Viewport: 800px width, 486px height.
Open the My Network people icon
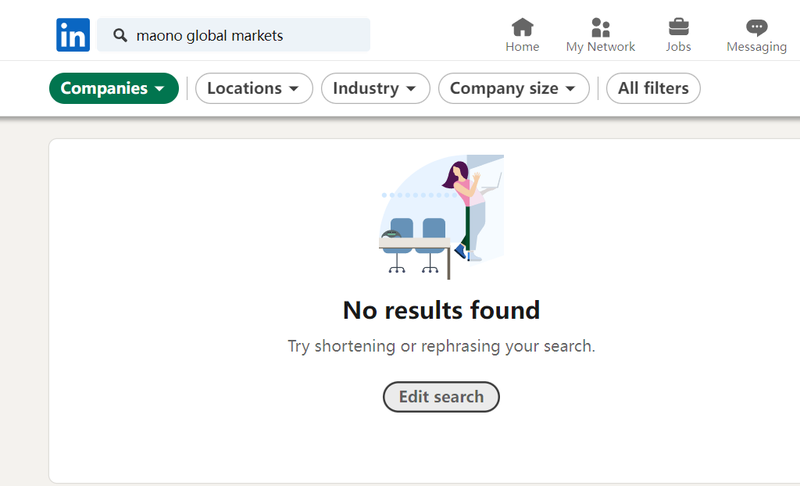click(x=601, y=28)
